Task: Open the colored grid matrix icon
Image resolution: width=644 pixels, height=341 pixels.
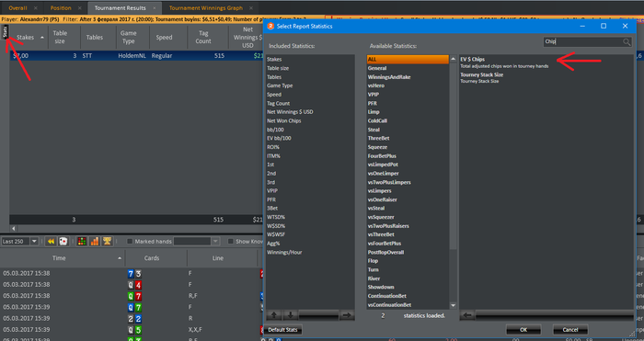Action: (x=82, y=242)
